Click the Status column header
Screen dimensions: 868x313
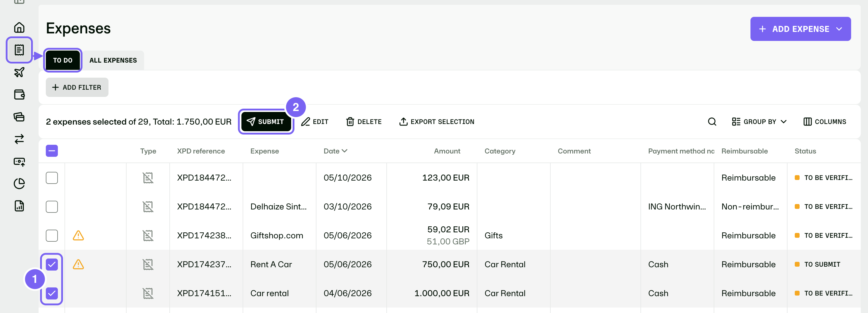click(x=805, y=151)
